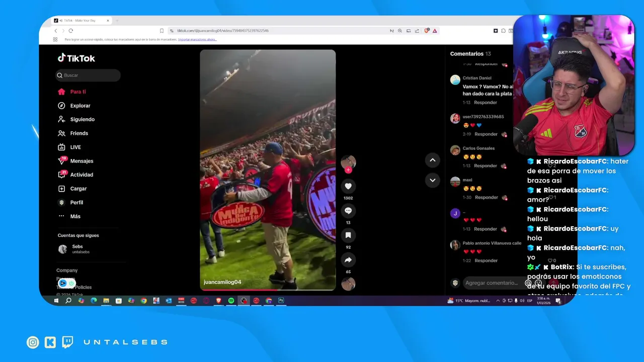Like the video with heart icon
644x362 pixels.
pyautogui.click(x=348, y=186)
